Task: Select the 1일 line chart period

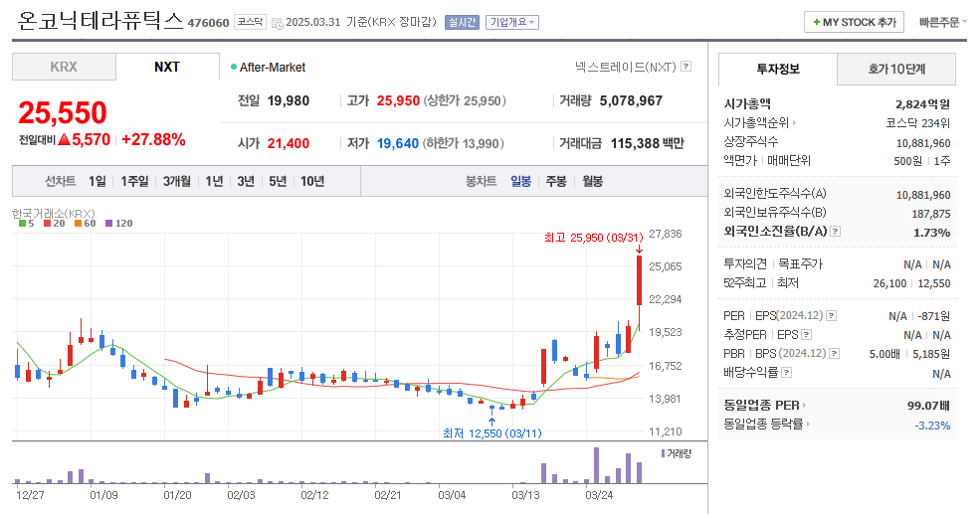Action: point(97,181)
